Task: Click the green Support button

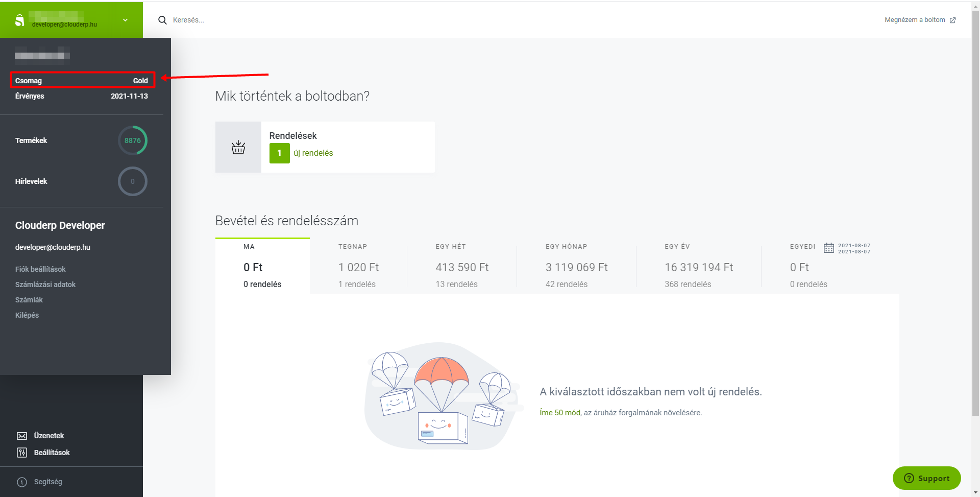Action: [x=926, y=478]
